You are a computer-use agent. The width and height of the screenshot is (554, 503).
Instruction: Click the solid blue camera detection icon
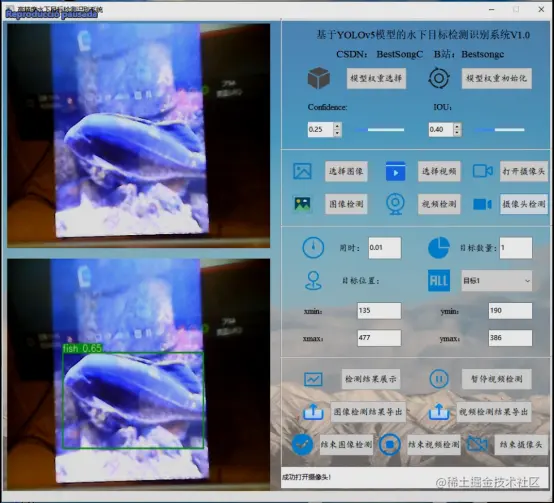click(x=483, y=204)
